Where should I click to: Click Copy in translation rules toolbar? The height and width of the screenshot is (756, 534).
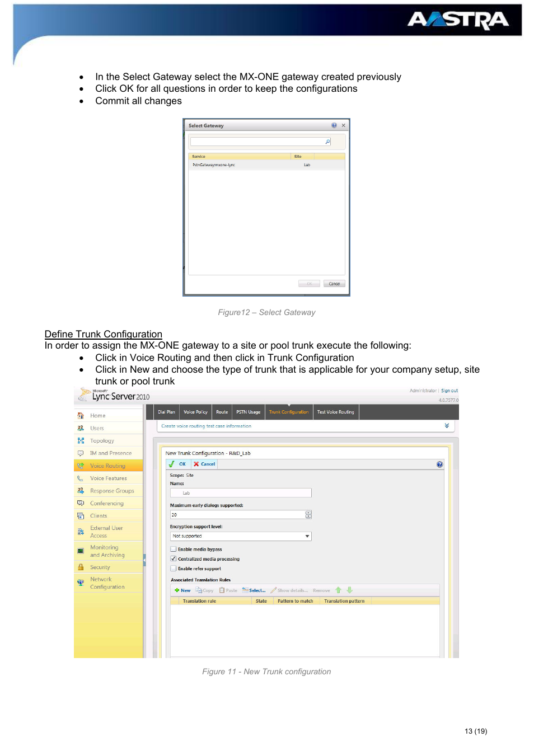[204, 590]
